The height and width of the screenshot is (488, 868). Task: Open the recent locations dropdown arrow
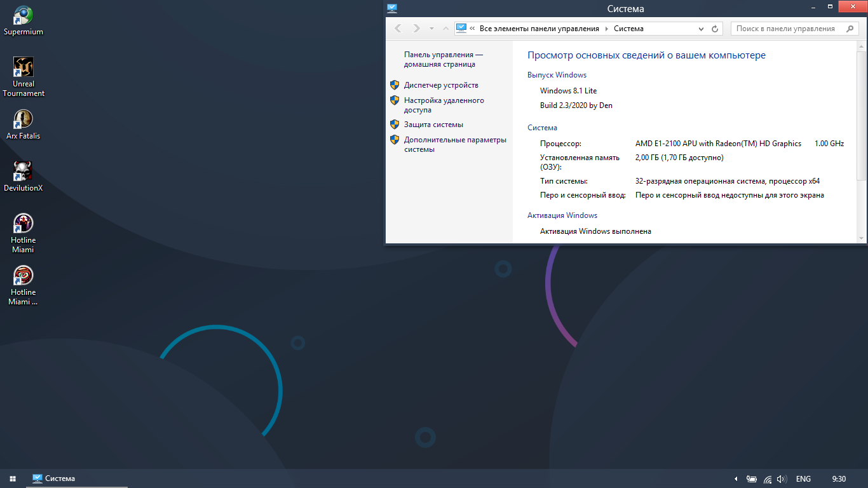pos(431,29)
